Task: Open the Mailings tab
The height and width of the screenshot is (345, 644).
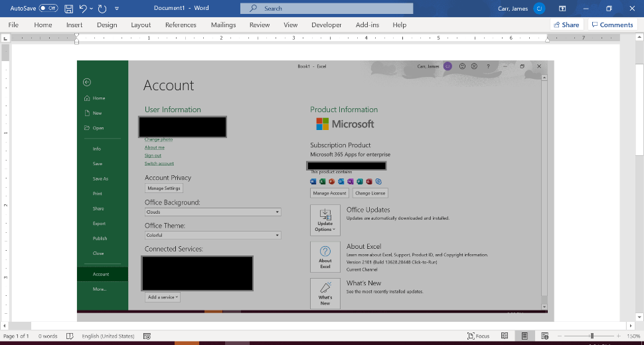Action: point(224,25)
